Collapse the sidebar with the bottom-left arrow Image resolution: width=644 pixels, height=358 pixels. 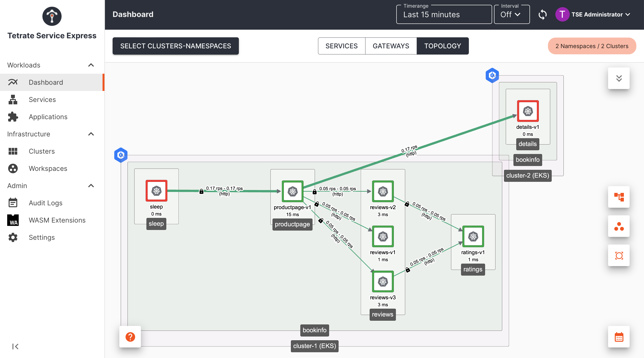(x=15, y=346)
